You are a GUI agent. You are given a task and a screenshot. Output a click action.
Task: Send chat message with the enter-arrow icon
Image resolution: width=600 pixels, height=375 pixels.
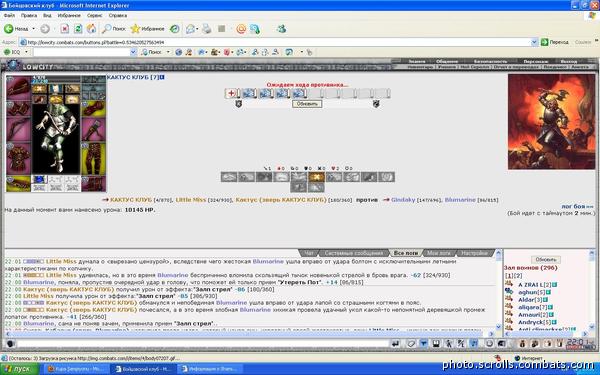(x=396, y=344)
